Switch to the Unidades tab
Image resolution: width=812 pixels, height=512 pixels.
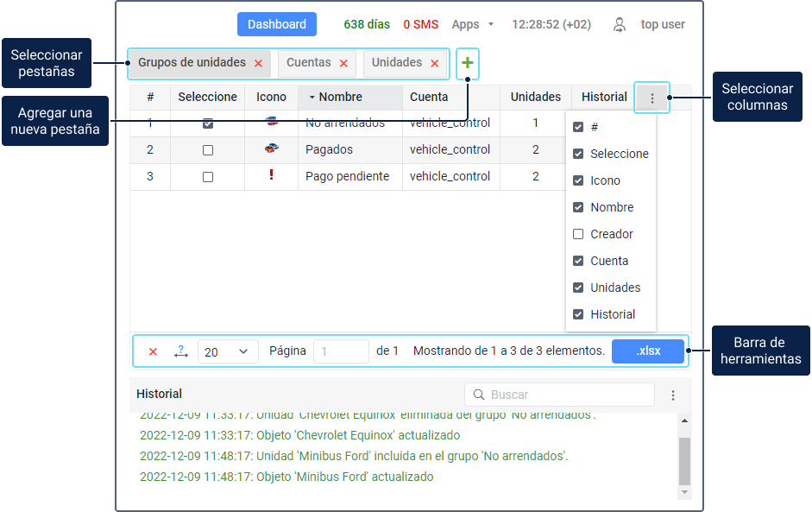click(397, 62)
